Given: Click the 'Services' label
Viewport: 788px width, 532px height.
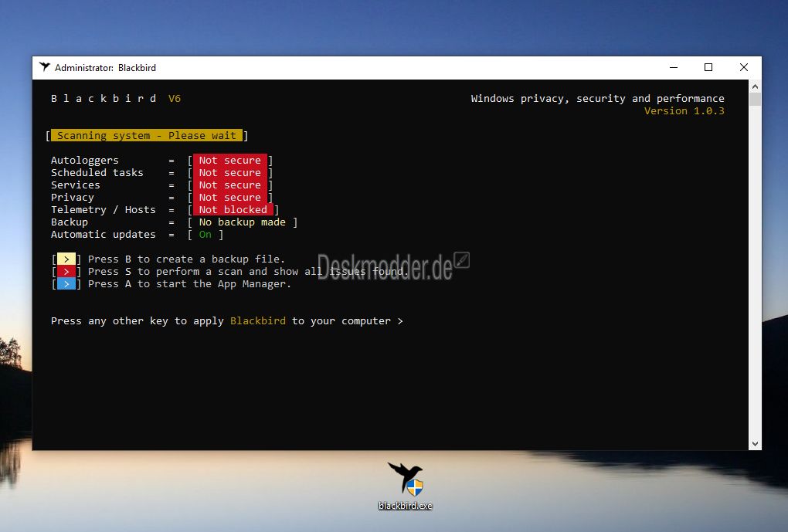Looking at the screenshot, I should click(x=76, y=185).
